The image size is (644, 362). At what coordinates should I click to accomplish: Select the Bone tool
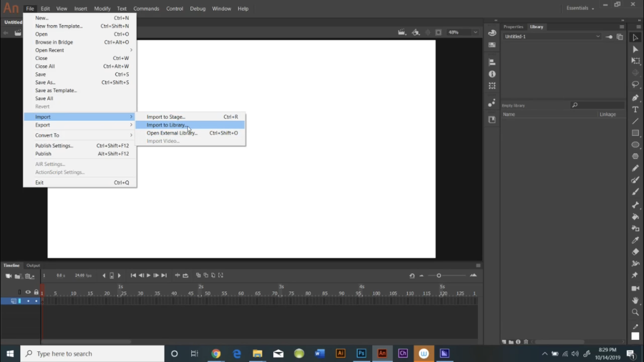(635, 205)
